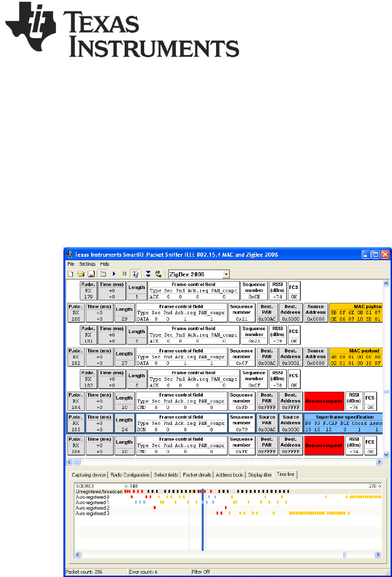Click Source Address 0x0006 in packet 180

click(316, 313)
